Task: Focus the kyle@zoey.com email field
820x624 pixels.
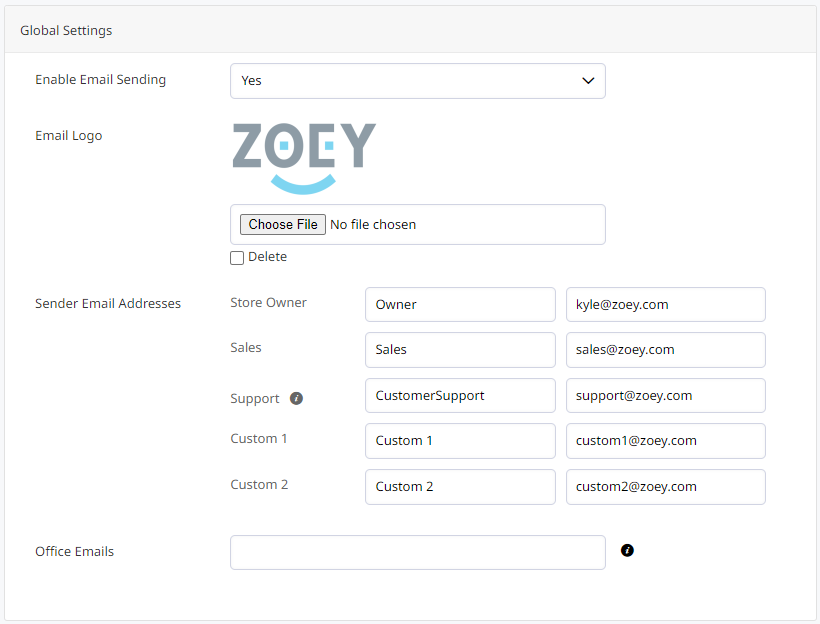Action: point(665,304)
